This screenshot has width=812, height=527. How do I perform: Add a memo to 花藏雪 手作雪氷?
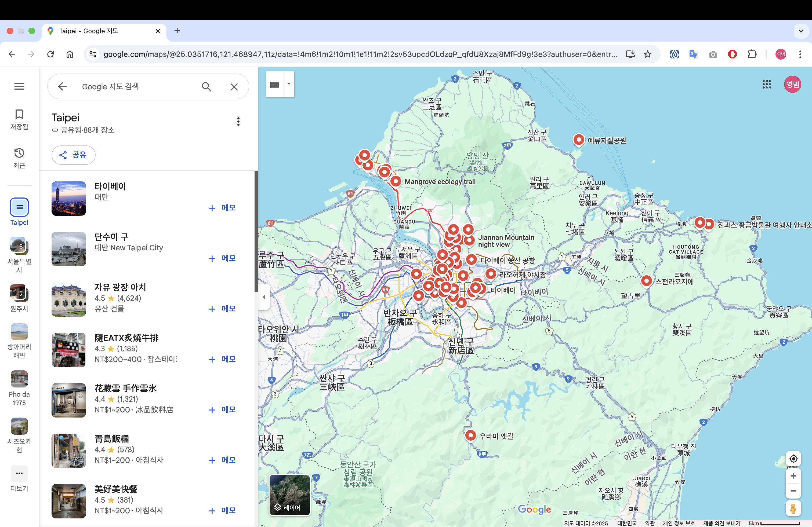coord(222,409)
